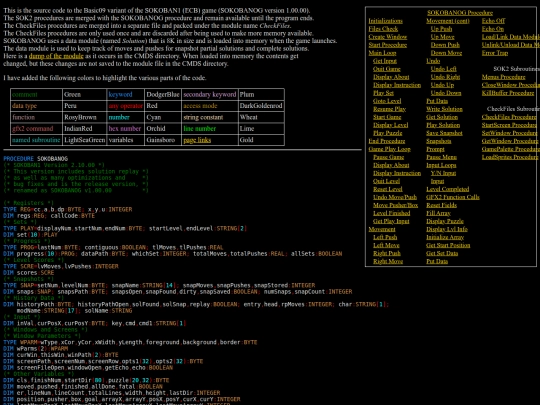Viewport: 540px width, 405px height.
Task: Jump to Level Completed section
Action: click(x=447, y=189)
